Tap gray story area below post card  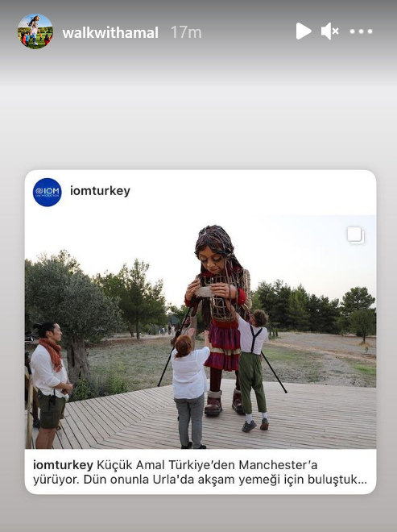[198, 514]
